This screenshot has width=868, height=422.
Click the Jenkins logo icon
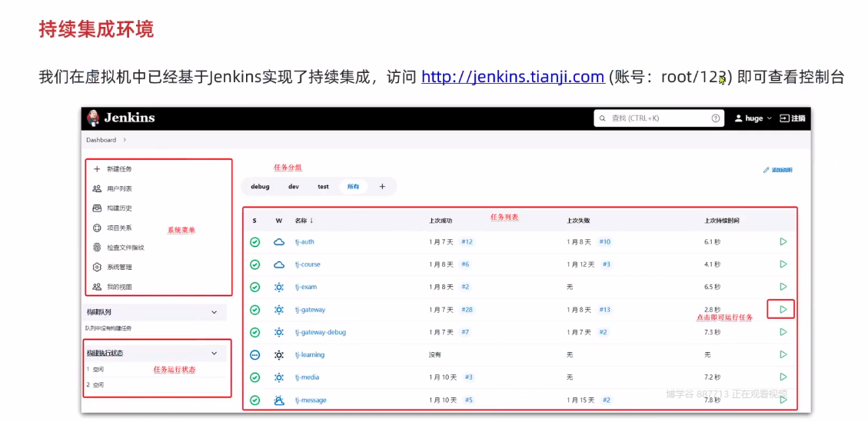tap(93, 118)
